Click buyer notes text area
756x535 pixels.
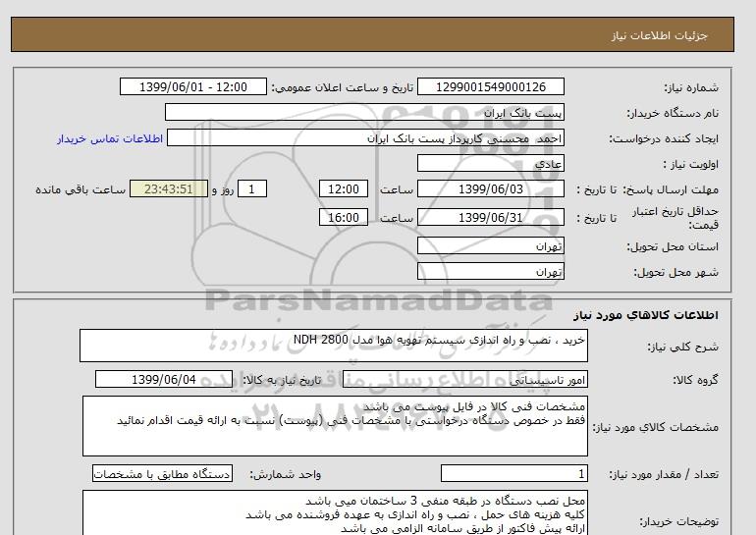click(335, 513)
